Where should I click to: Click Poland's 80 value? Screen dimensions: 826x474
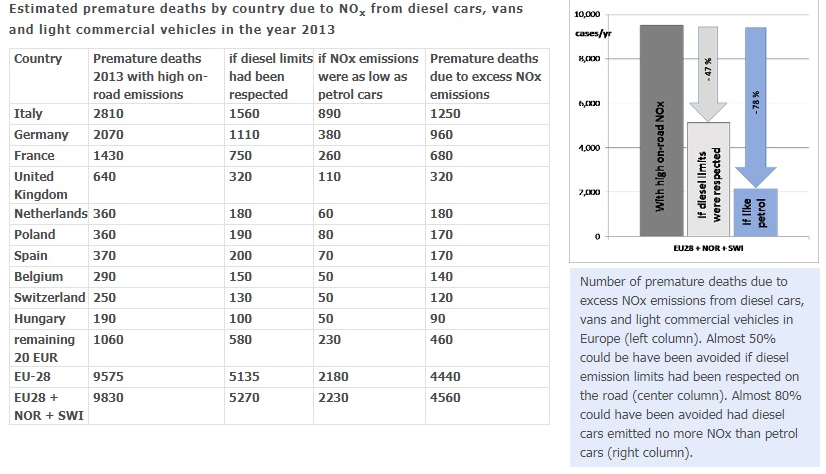326,234
